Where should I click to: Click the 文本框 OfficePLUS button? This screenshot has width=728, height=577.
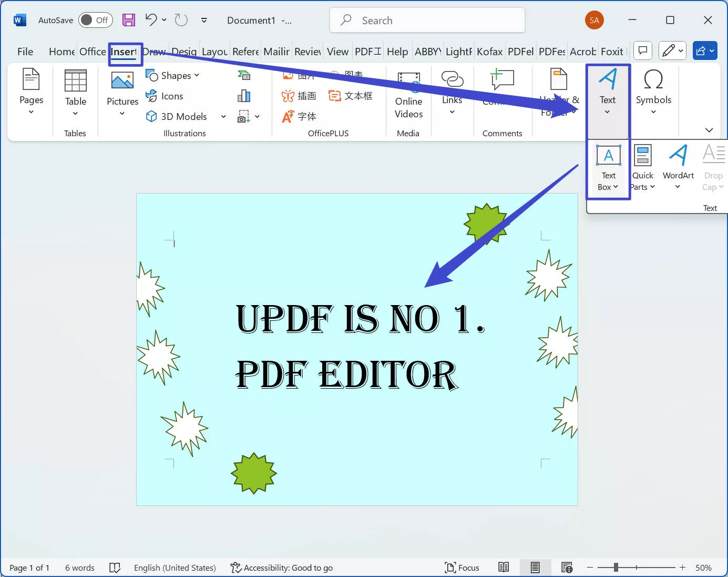(351, 96)
